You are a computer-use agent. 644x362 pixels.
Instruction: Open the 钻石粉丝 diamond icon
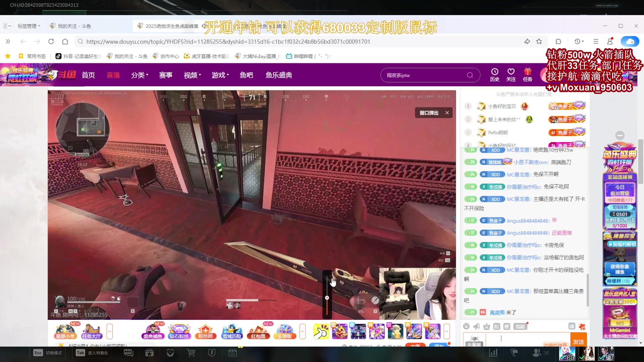(179, 331)
